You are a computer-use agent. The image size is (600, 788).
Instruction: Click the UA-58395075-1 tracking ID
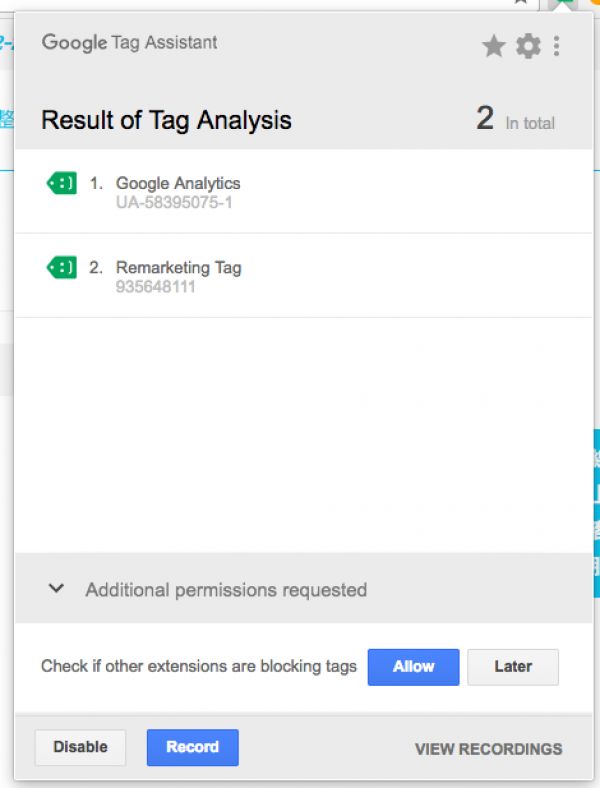(x=174, y=203)
